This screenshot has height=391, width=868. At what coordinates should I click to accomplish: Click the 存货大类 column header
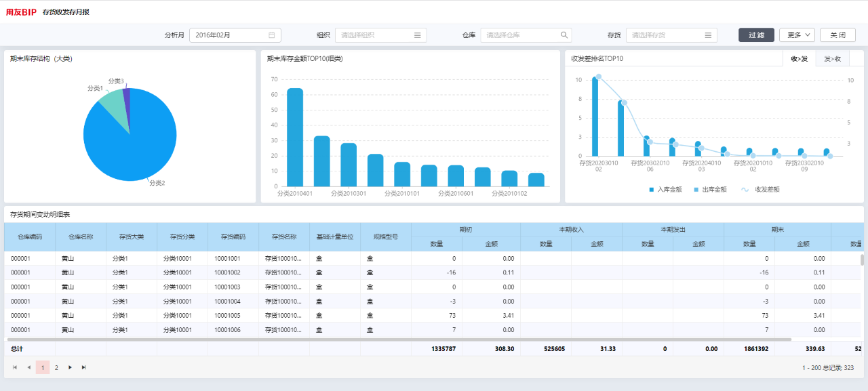point(132,236)
